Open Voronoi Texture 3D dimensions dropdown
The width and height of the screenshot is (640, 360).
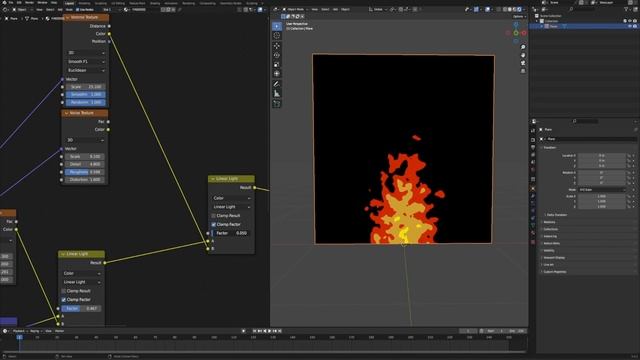[x=86, y=53]
